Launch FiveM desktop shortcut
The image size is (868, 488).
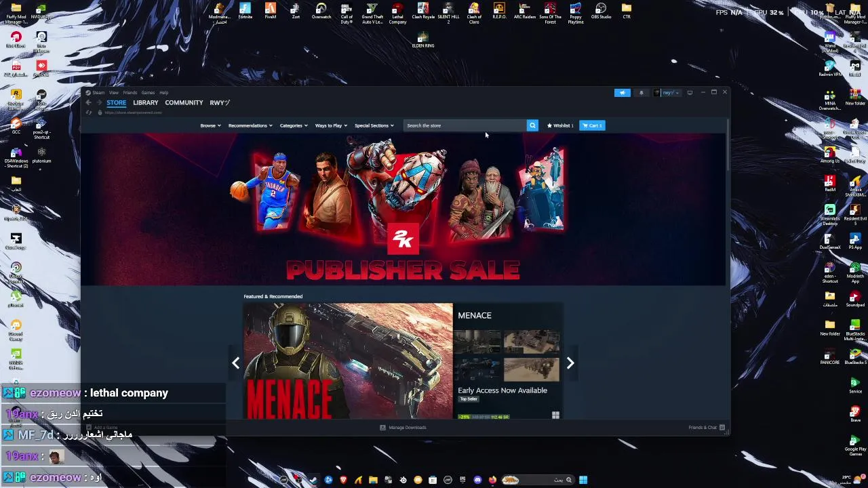pos(271,12)
